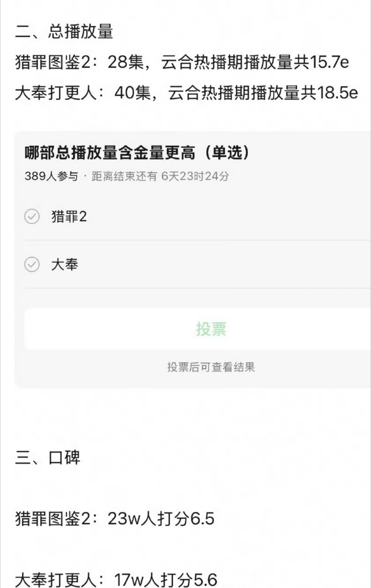Tap the 18.5e playback figure
Image resolution: width=371 pixels, height=588 pixels.
click(x=337, y=93)
